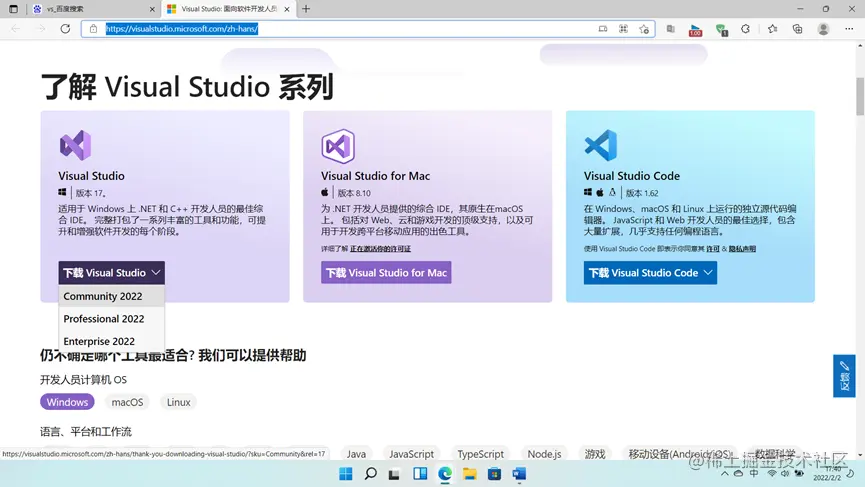Click the 版本 8.10 version text
Screen dimensions: 865x487
coord(354,193)
